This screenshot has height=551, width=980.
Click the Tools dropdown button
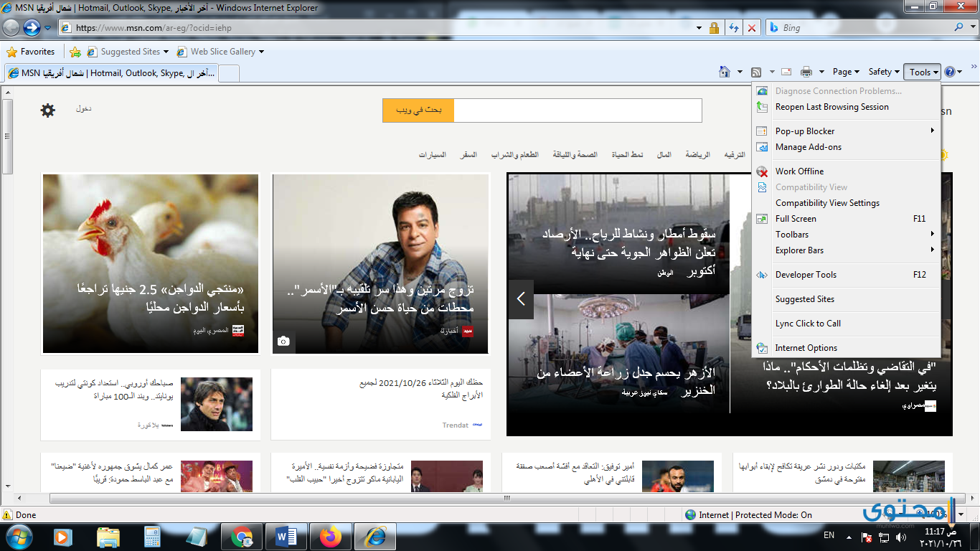[923, 72]
